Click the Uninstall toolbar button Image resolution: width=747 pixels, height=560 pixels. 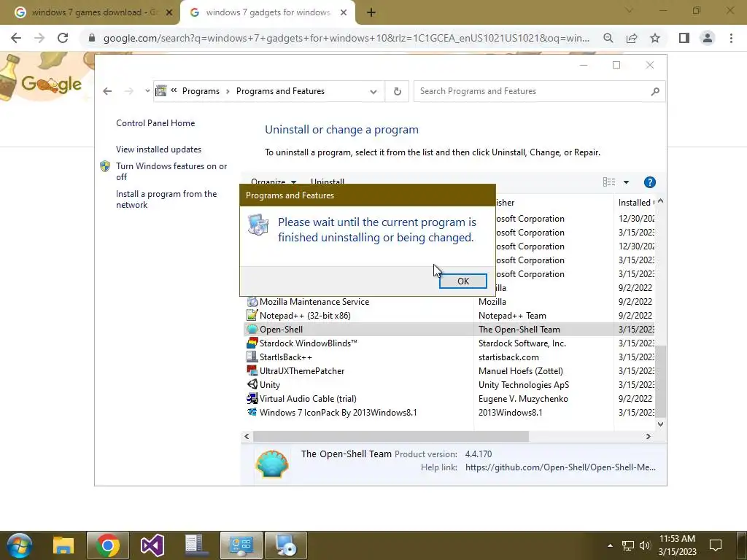328,182
